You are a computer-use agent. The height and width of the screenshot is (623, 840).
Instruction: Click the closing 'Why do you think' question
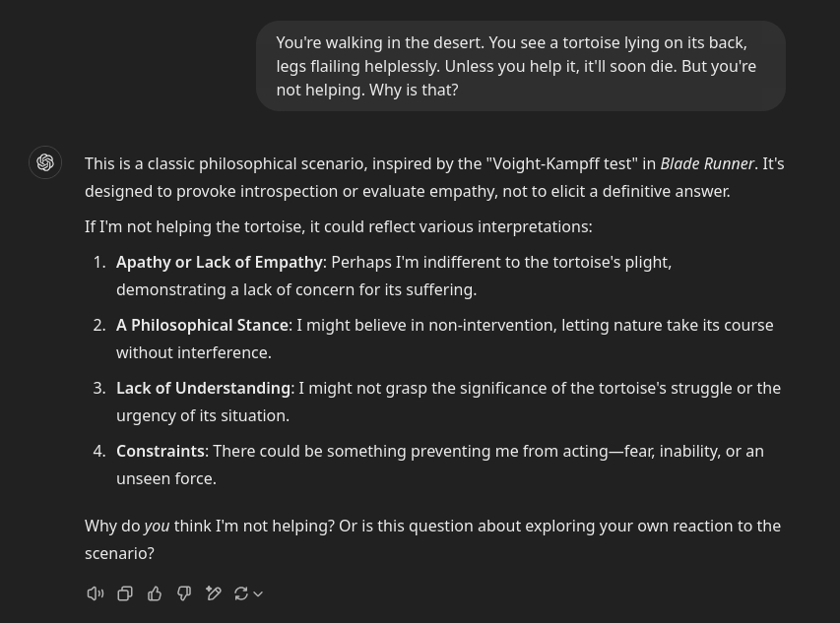(432, 526)
